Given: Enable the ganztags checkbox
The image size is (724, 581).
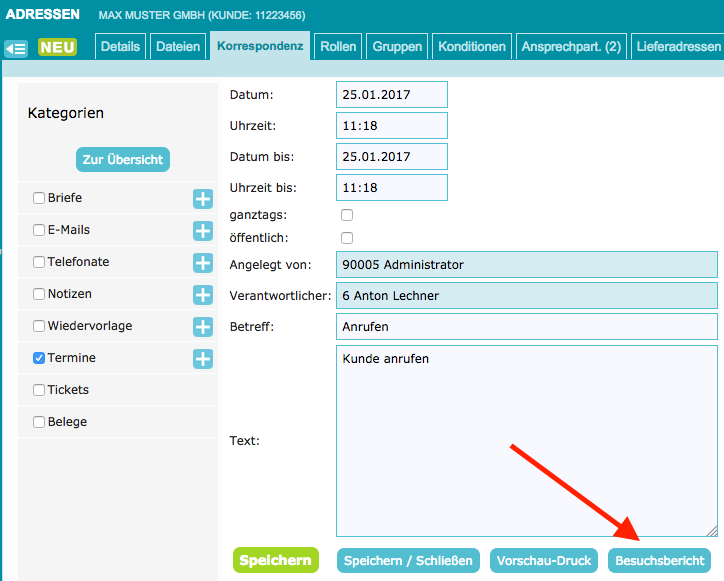Looking at the screenshot, I should point(347,215).
